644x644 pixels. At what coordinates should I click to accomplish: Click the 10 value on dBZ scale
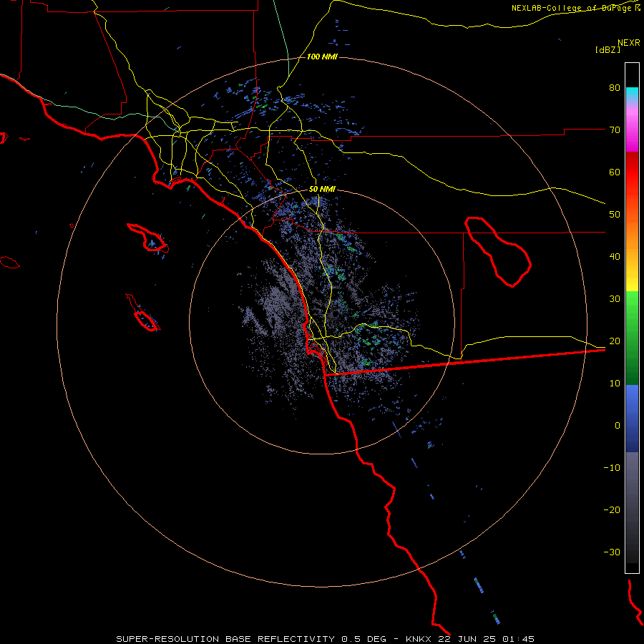pos(615,384)
